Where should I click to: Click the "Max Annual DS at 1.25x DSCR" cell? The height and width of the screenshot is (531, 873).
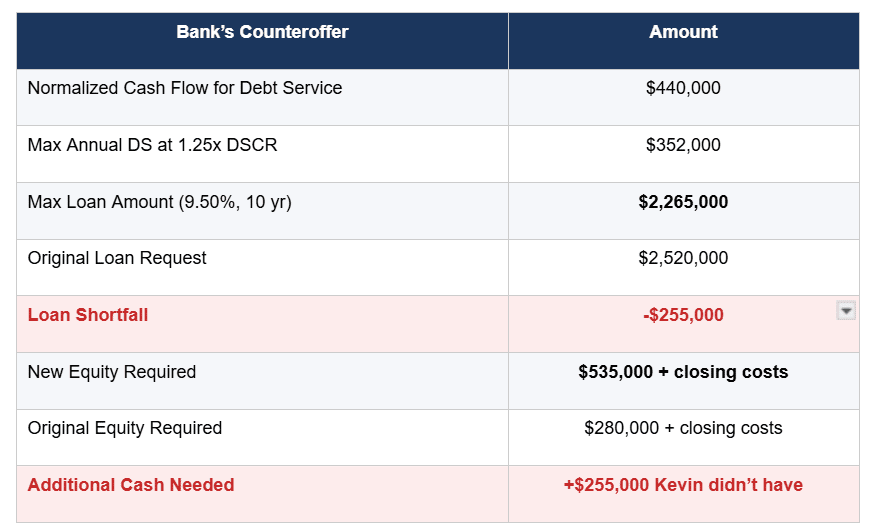pos(152,145)
